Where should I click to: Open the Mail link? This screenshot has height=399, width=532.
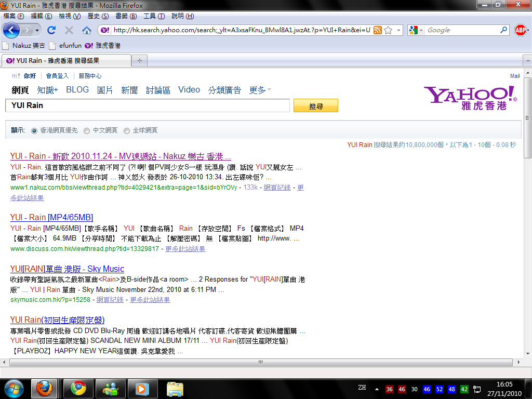click(x=515, y=76)
